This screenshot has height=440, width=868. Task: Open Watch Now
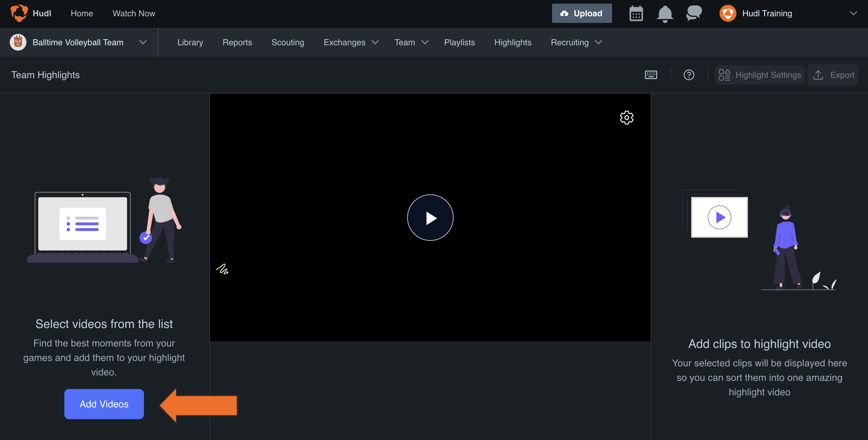click(x=134, y=14)
